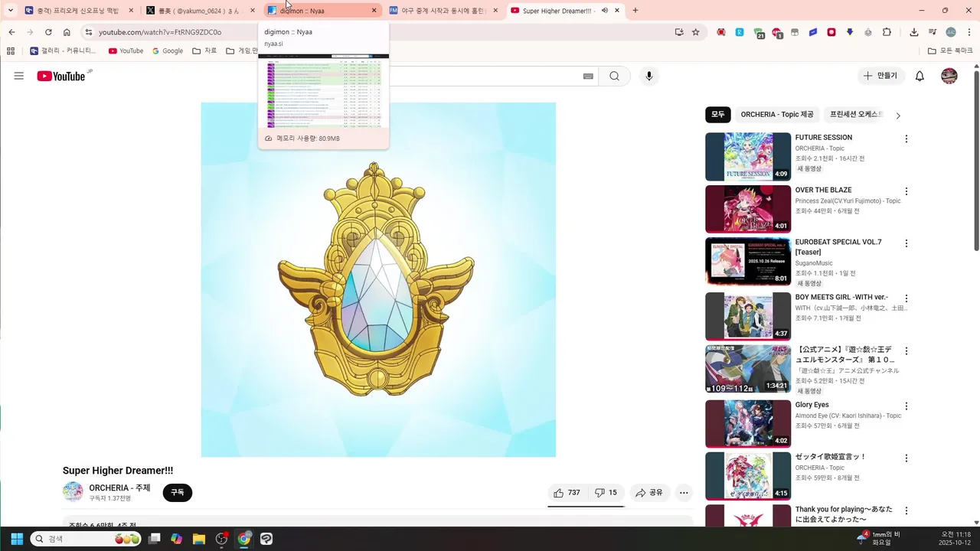The image size is (980, 551).
Task: Open OBS Studio from the taskbar
Action: tap(221, 539)
